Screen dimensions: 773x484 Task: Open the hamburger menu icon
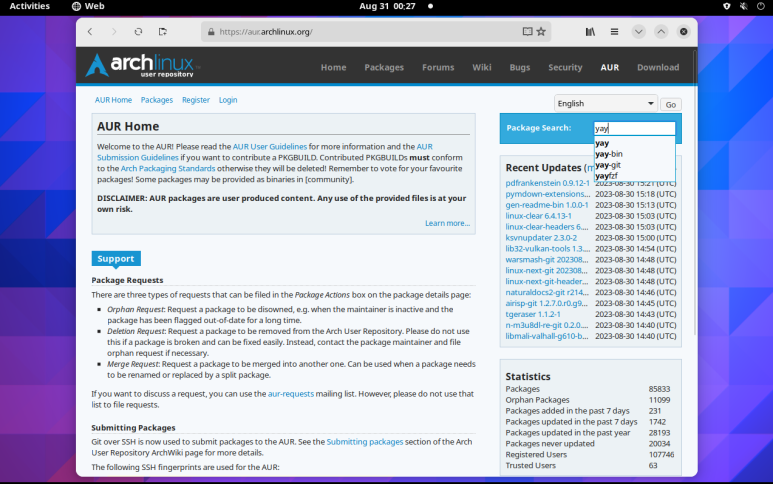614,32
